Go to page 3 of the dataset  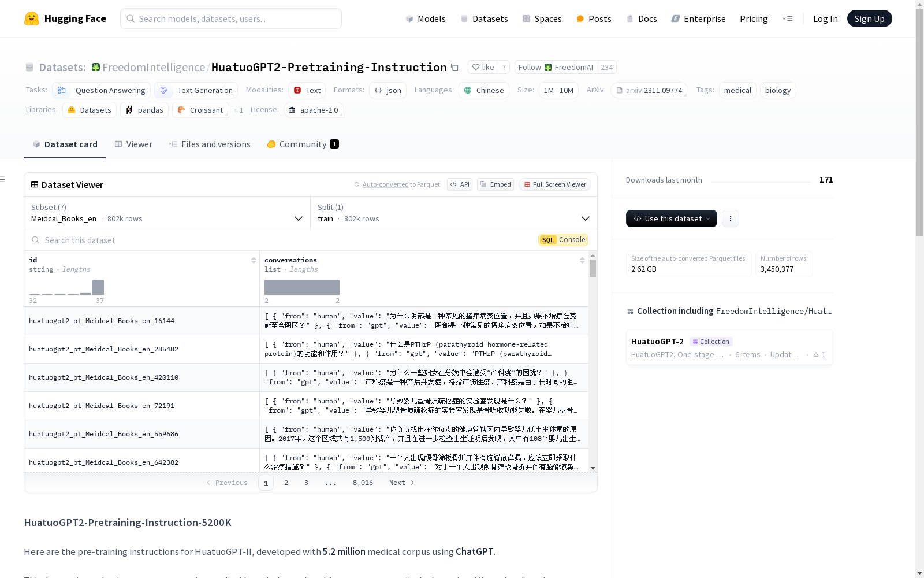click(306, 483)
